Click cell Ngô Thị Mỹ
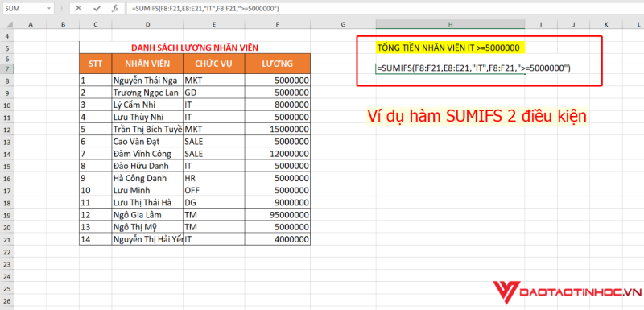644x310 pixels. tap(147, 228)
